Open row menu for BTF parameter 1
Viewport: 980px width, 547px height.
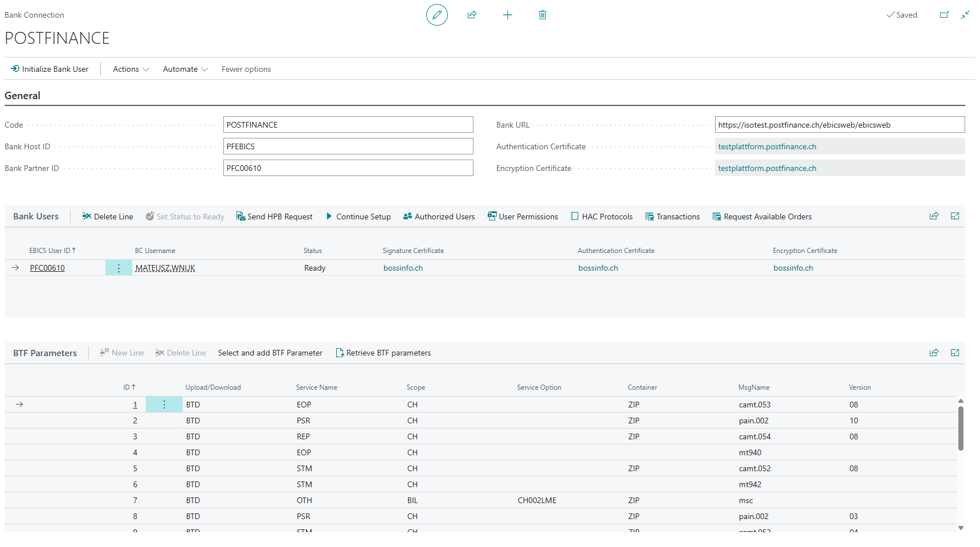coord(164,405)
